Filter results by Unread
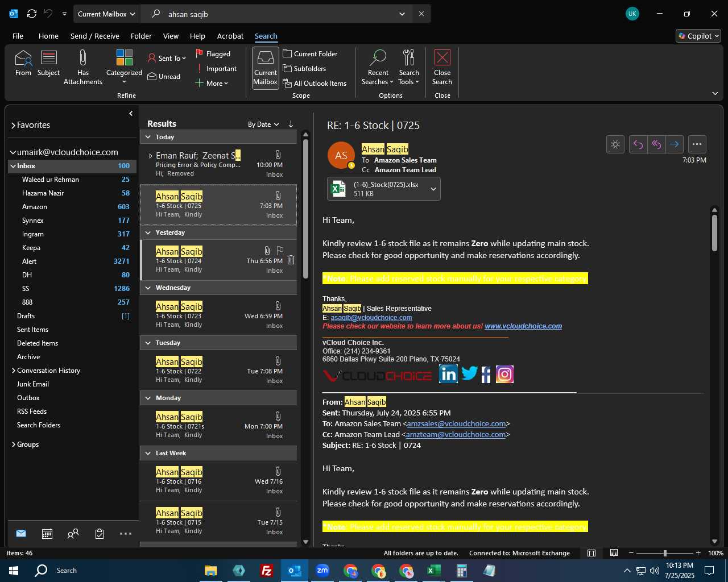Viewport: 728px width, 582px height. pyautogui.click(x=164, y=77)
